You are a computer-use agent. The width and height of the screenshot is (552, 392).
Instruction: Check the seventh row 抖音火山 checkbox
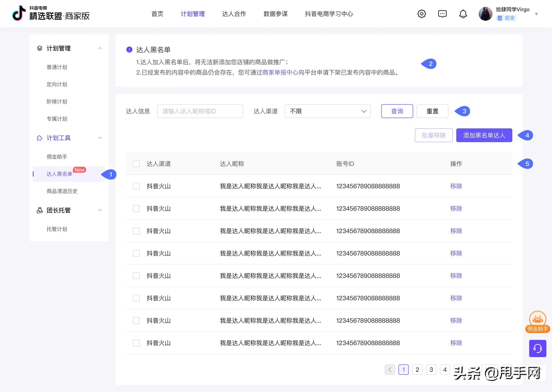tap(136, 320)
